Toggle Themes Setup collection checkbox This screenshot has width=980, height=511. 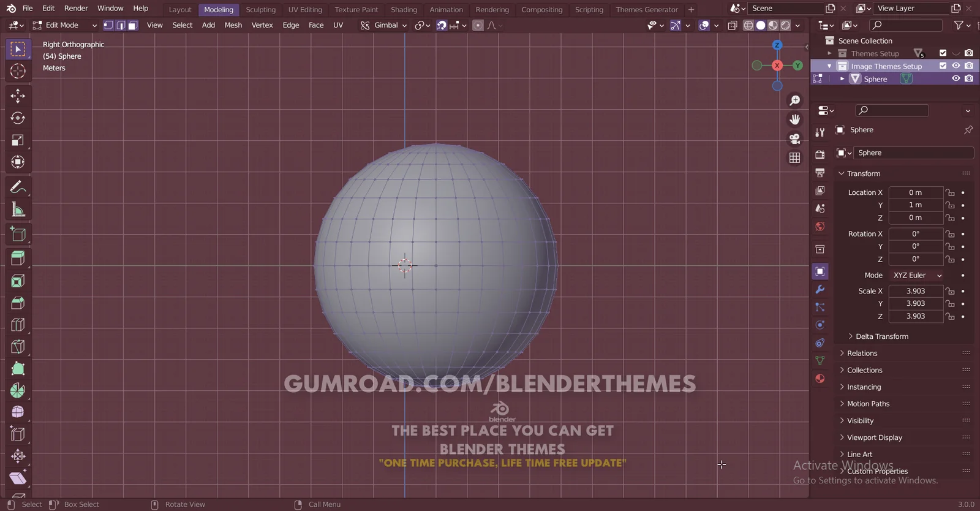943,53
